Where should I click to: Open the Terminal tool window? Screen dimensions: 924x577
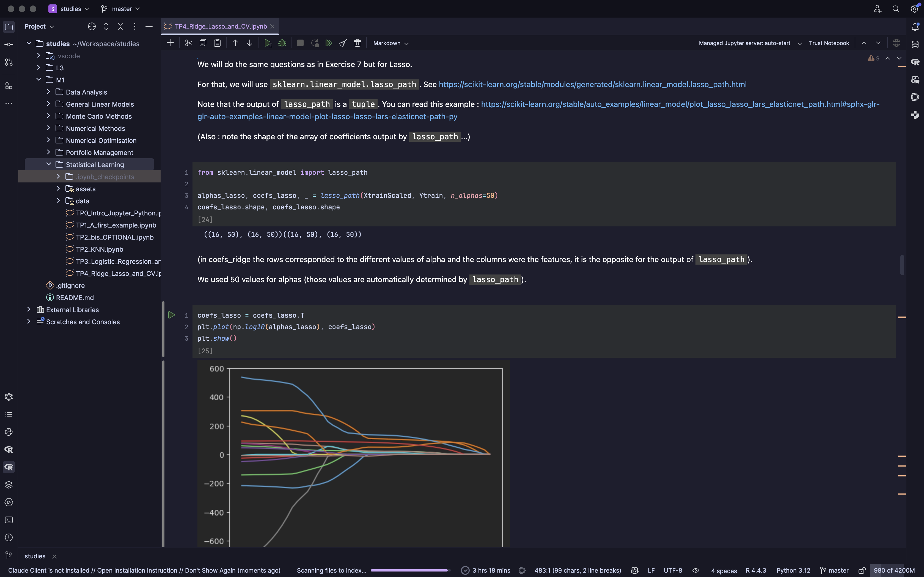pyautogui.click(x=9, y=520)
